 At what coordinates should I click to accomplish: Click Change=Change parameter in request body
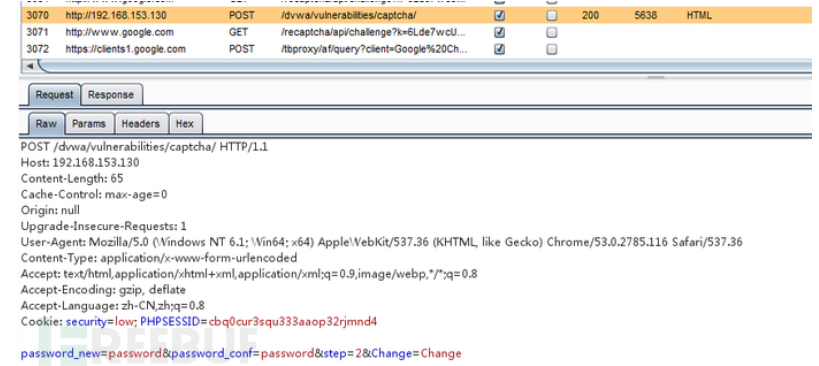(416, 353)
